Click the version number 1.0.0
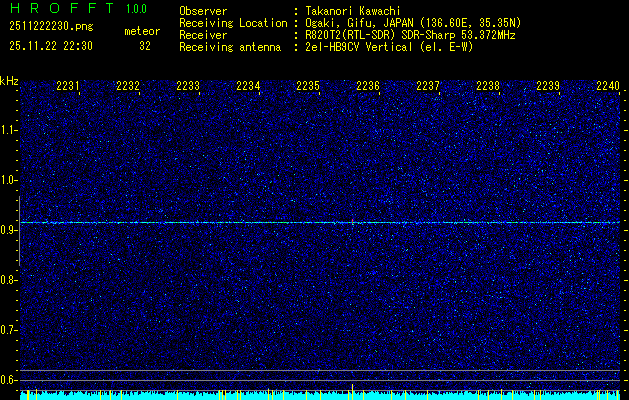Screen dimensions: 629x400 point(136,9)
